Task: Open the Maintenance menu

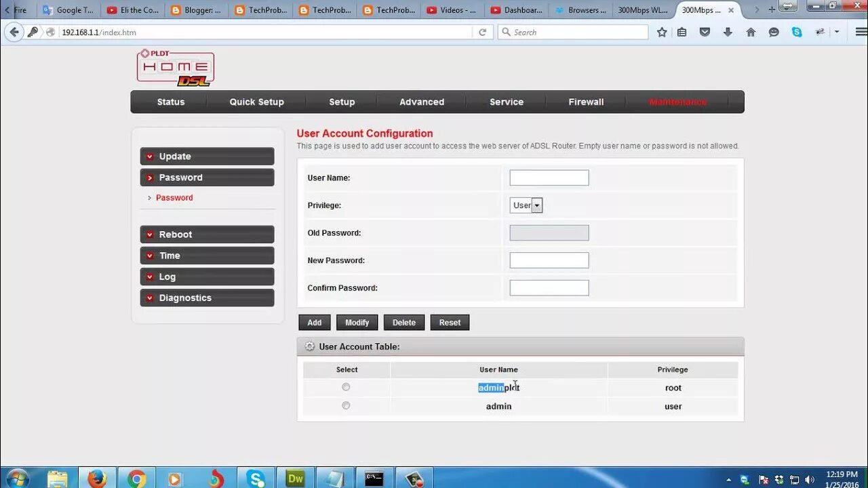Action: click(x=677, y=102)
